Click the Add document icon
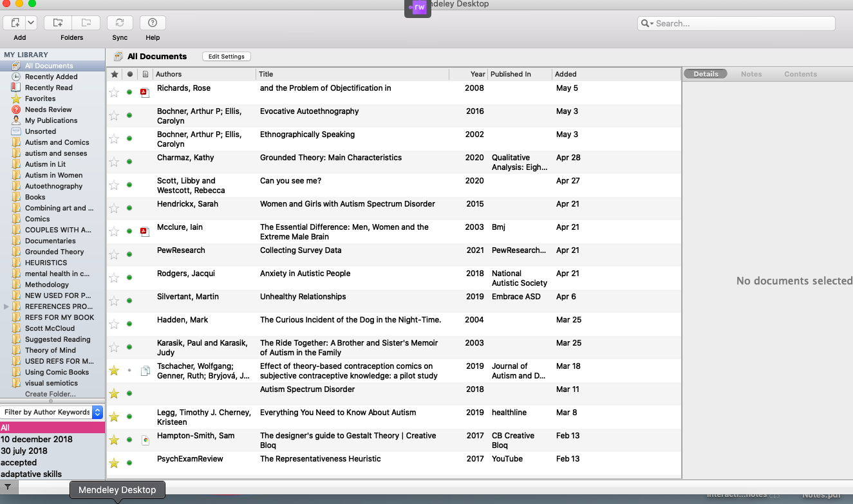Viewport: 853px width, 504px height. (15, 23)
